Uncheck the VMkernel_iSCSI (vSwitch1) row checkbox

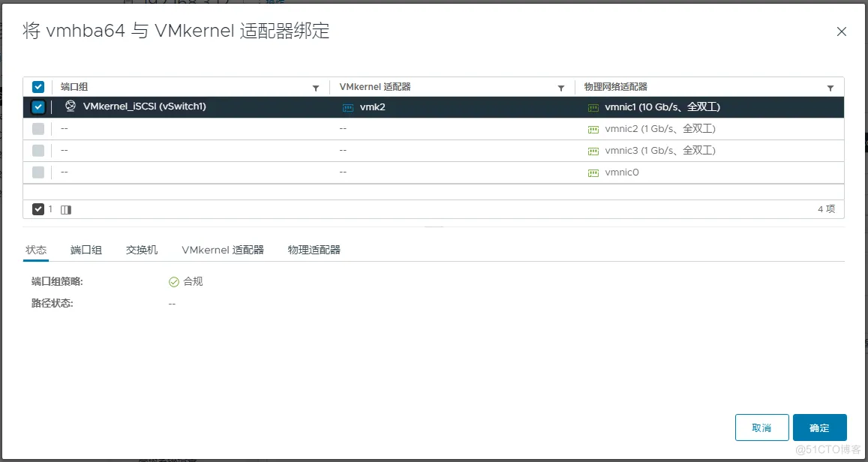(x=38, y=107)
